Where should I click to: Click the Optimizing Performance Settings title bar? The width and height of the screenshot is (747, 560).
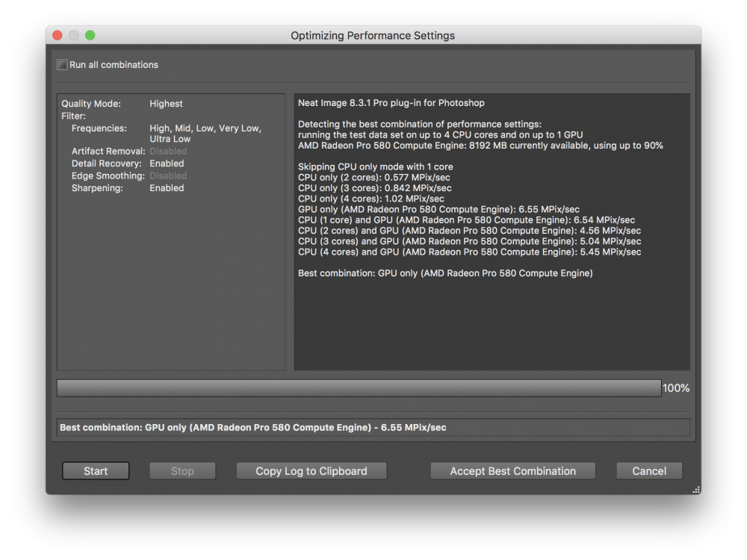point(373,35)
